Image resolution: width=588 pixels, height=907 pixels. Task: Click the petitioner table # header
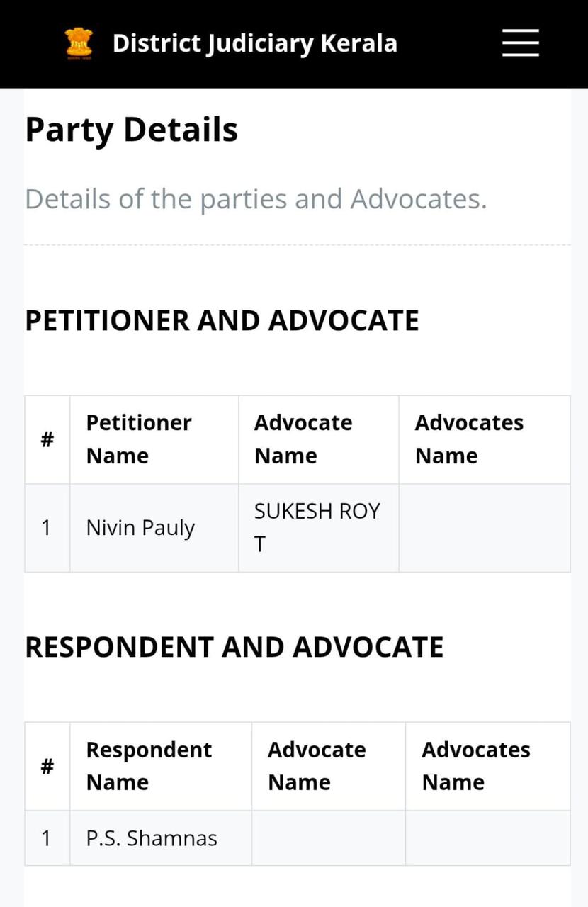pyautogui.click(x=47, y=439)
